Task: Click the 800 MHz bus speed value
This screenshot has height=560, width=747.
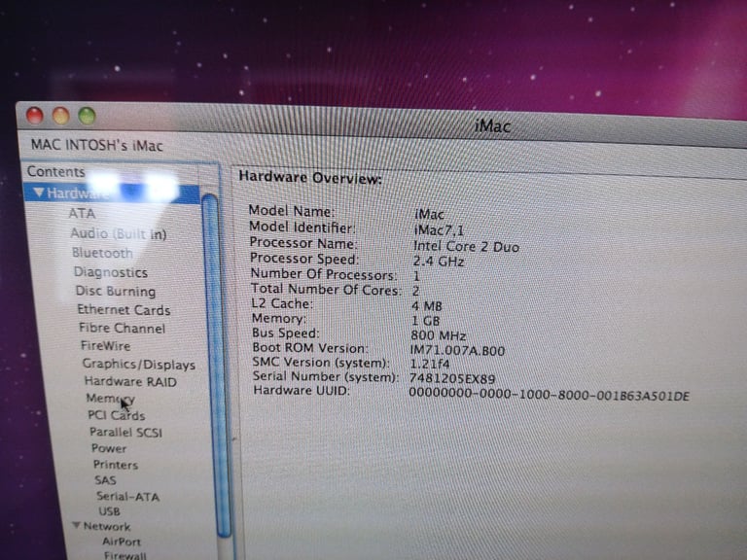Action: pyautogui.click(x=439, y=335)
